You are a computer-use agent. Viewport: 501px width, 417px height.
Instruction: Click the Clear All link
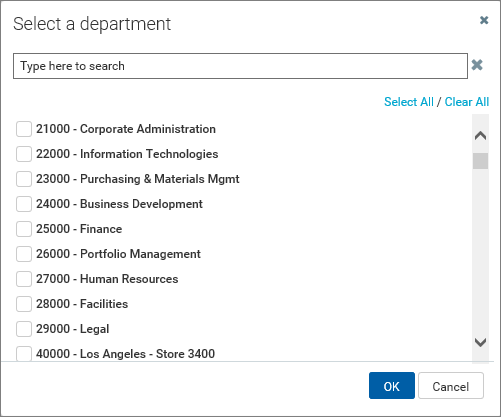[467, 102]
